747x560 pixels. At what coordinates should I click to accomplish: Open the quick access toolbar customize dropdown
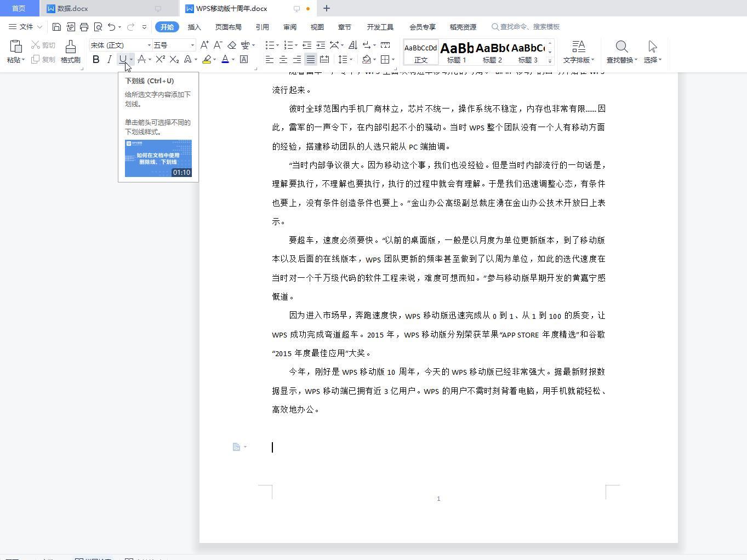144,27
